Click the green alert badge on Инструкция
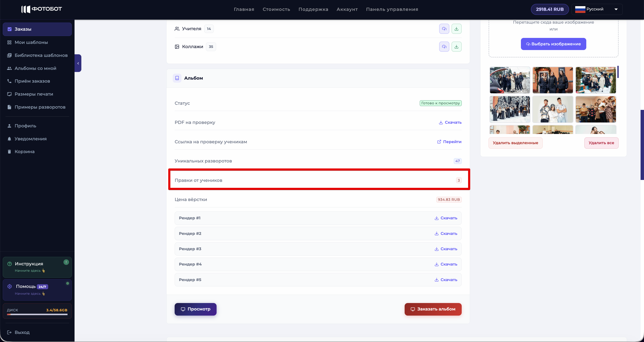 [66, 262]
